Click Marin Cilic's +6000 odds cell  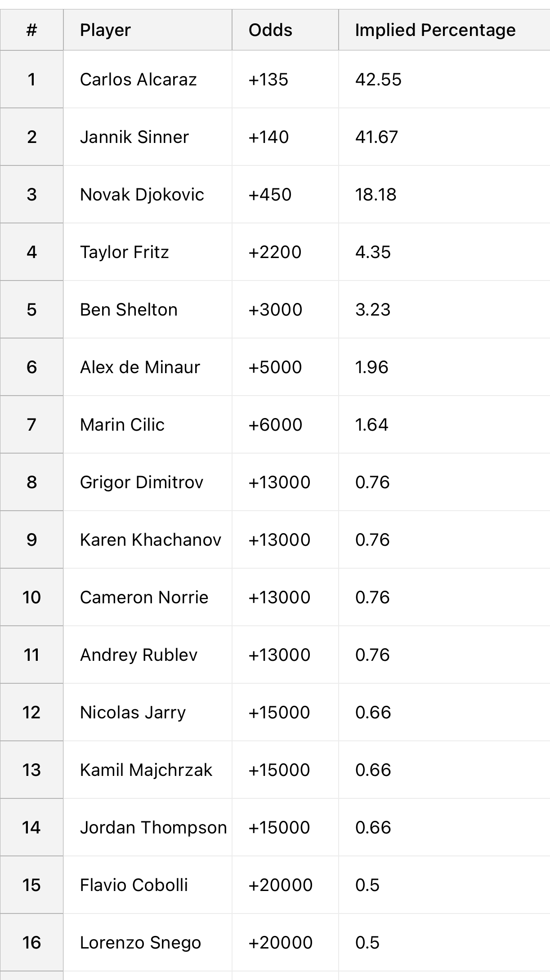click(285, 424)
